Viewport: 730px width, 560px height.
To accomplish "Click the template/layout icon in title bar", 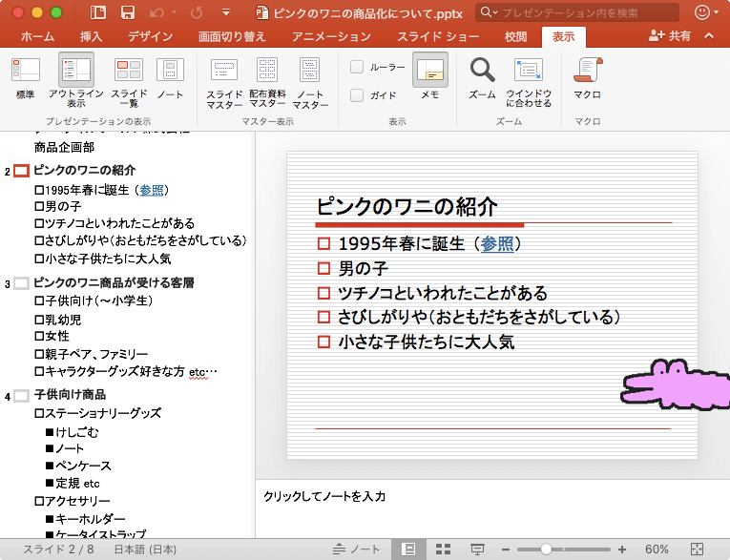I will click(97, 12).
